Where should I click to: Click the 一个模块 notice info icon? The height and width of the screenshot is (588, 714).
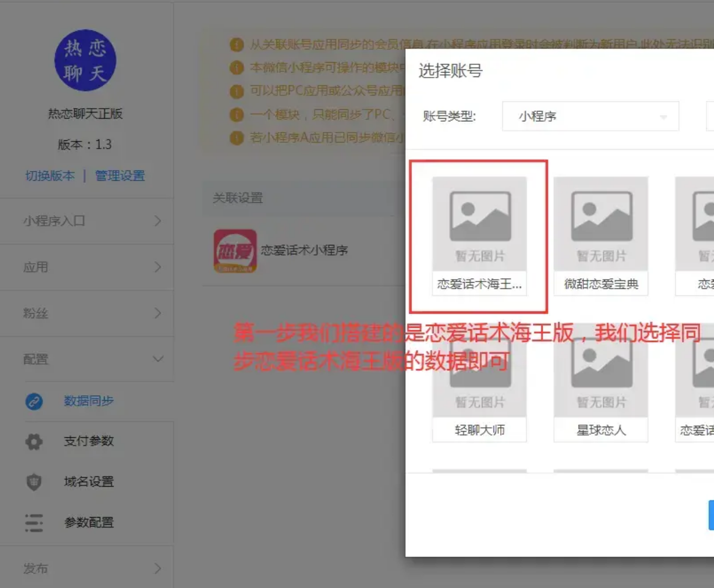[x=237, y=115]
